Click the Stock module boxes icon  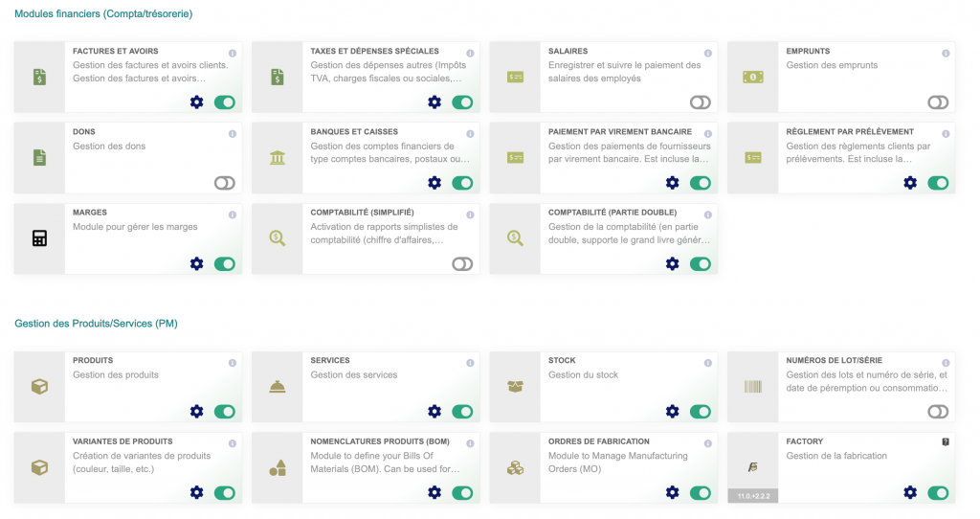tap(515, 387)
